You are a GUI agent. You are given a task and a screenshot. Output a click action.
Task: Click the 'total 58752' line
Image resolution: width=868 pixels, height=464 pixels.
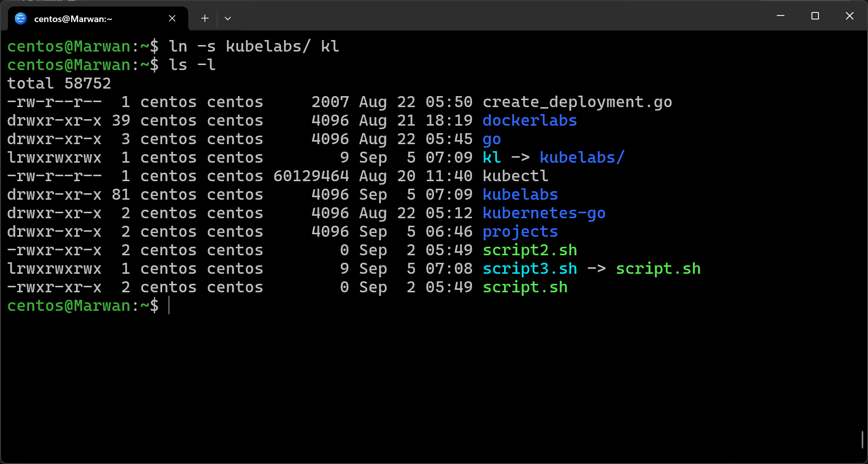(x=59, y=84)
